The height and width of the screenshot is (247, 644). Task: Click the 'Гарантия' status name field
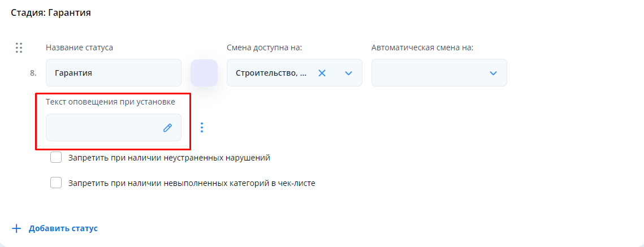pyautogui.click(x=113, y=73)
